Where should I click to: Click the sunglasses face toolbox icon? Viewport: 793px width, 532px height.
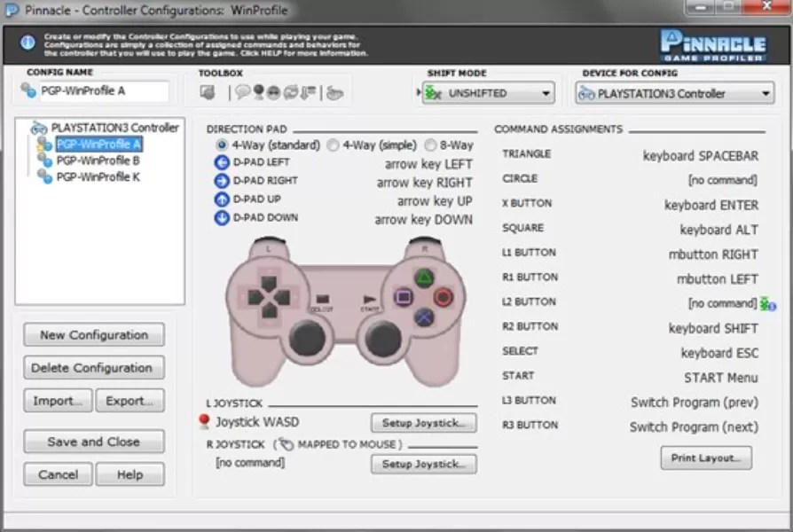coord(273,92)
